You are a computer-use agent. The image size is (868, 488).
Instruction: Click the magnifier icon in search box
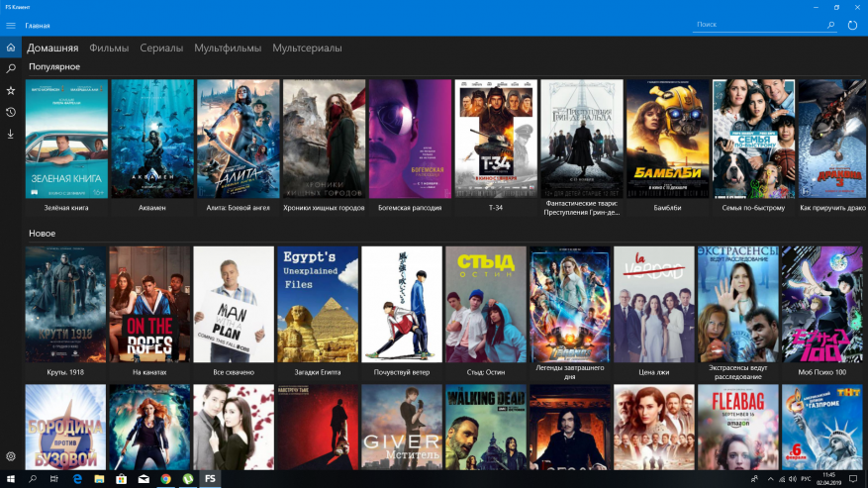pos(831,25)
